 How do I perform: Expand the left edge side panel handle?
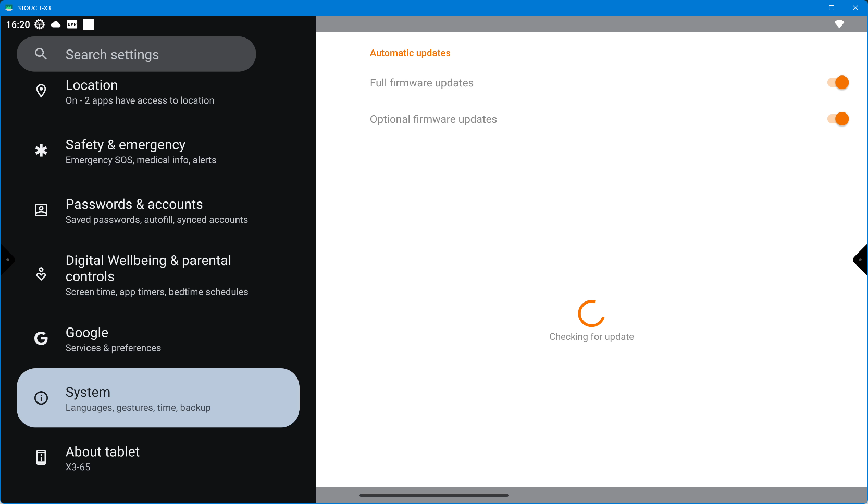(x=7, y=260)
